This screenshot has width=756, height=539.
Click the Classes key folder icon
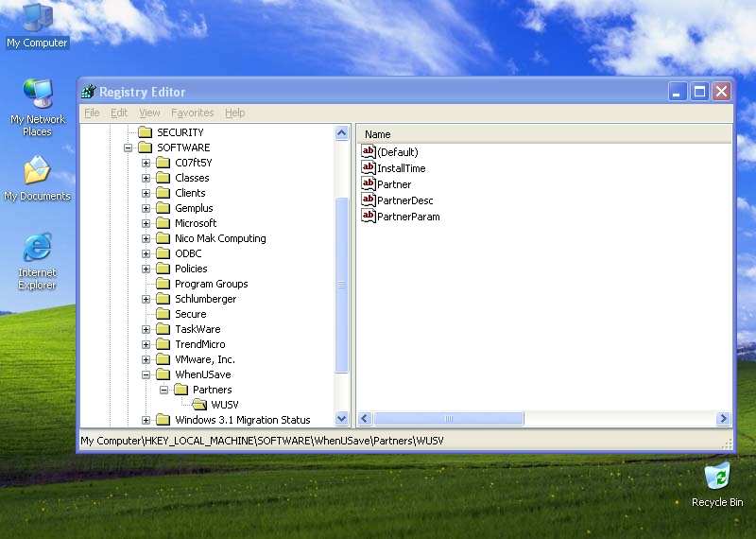(x=163, y=178)
